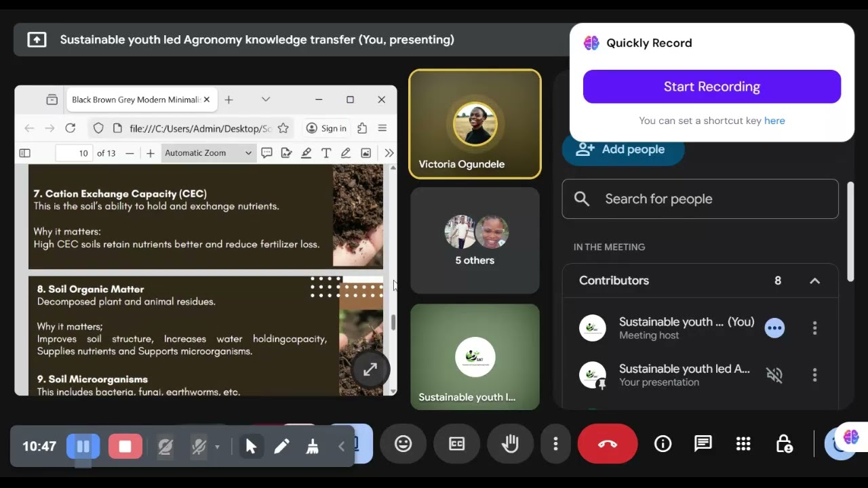Open the Automatic Zoom dropdown
Screen dimensions: 868x488
click(x=208, y=153)
